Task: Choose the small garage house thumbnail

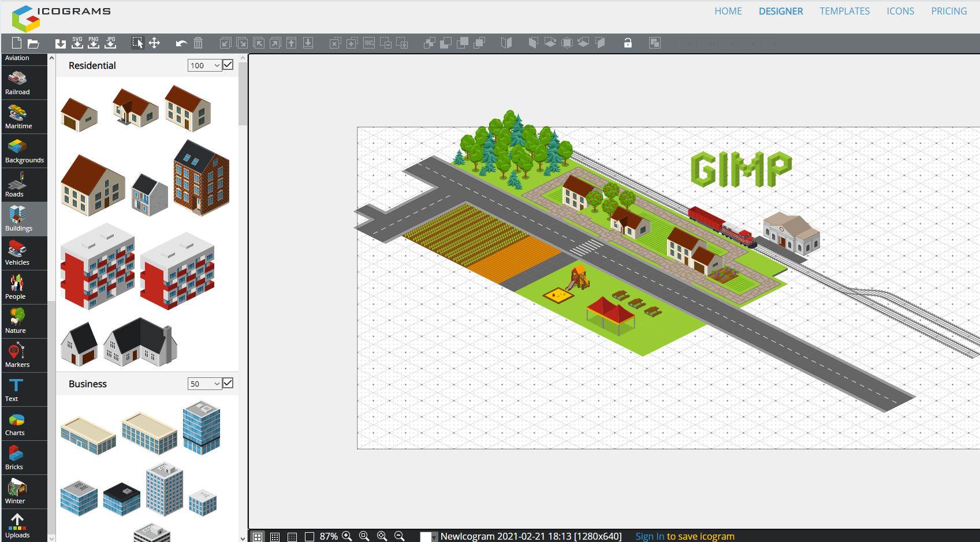Action: pos(79,114)
